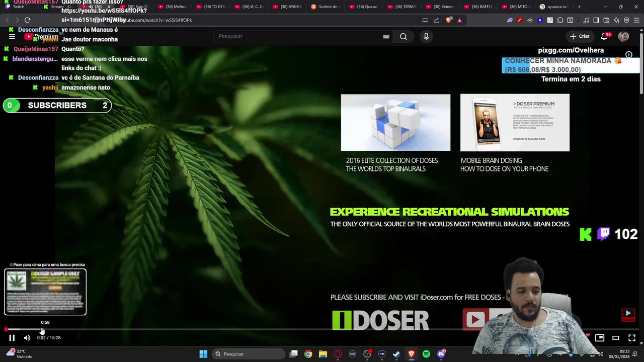Click the video watermark subscribe icon
The width and height of the screenshot is (644, 362).
tap(628, 314)
